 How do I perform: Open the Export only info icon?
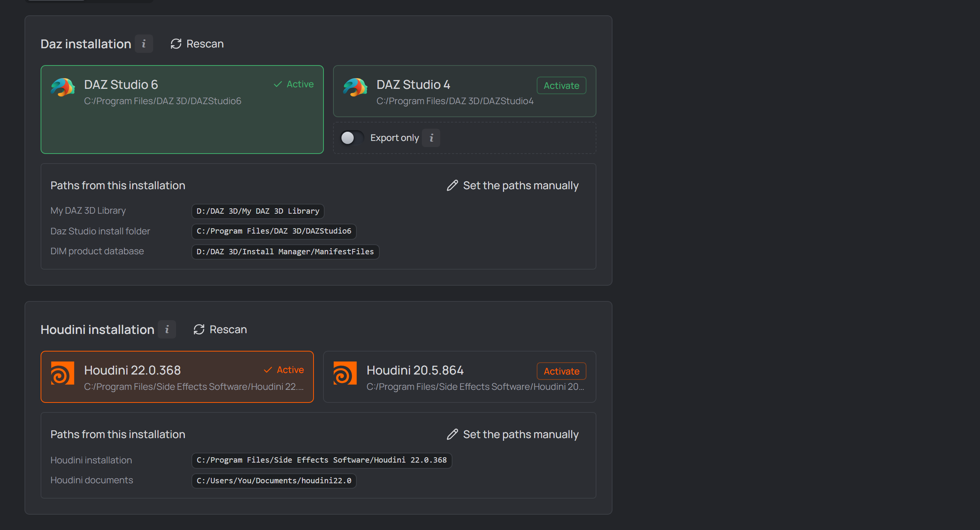431,138
